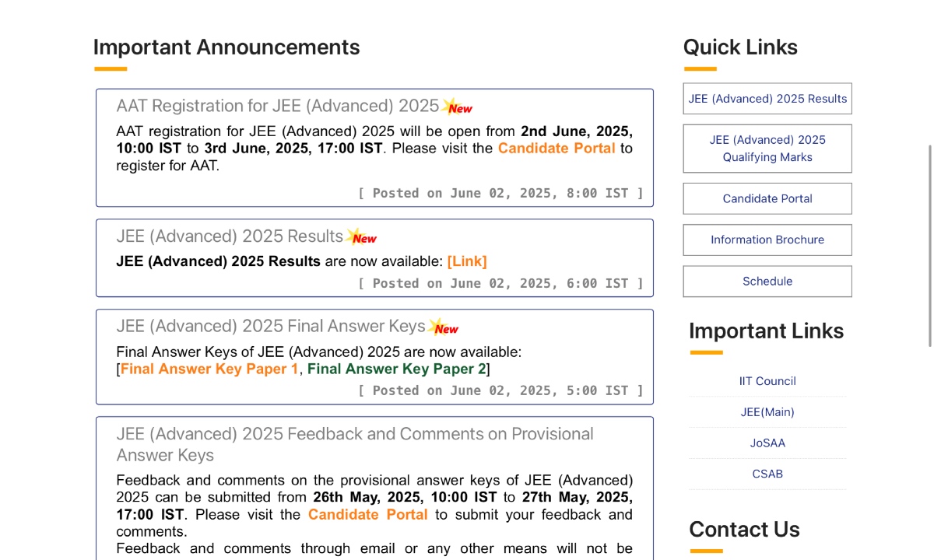Open the Schedule quick link
934x560 pixels.
pyautogui.click(x=767, y=281)
